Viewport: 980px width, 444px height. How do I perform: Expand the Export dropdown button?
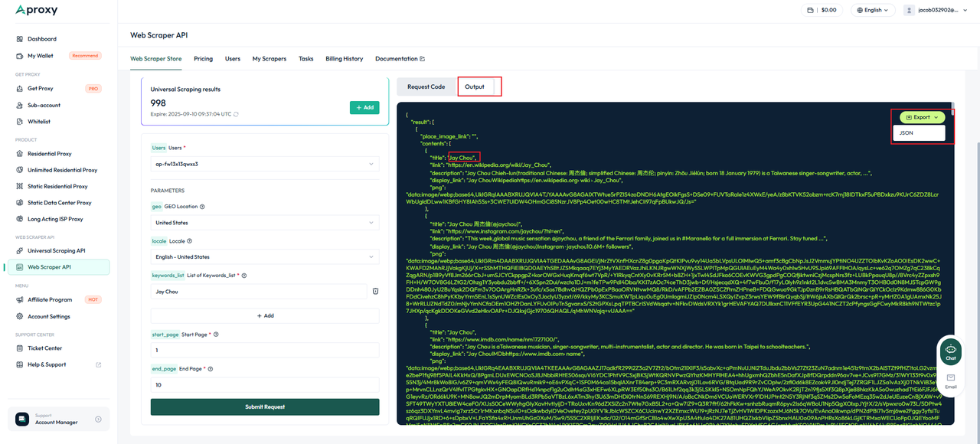922,117
